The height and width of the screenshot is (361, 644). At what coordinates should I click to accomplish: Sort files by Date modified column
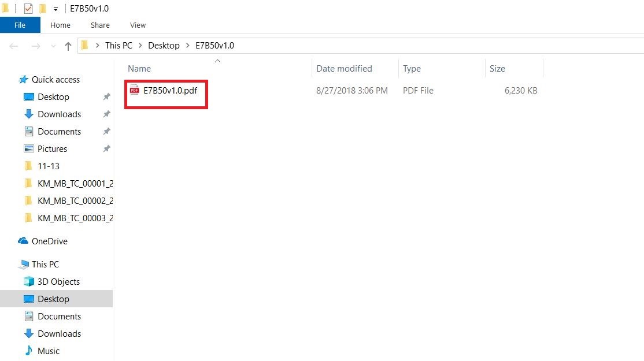344,69
